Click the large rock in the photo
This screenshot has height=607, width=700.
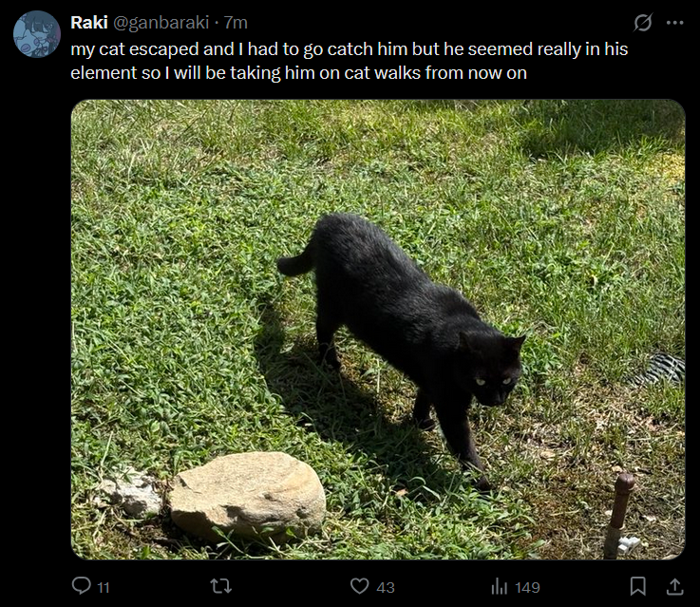point(248,495)
